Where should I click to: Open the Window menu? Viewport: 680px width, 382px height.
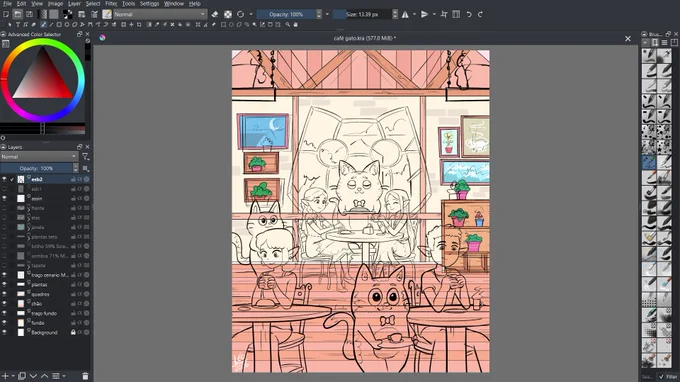(174, 3)
